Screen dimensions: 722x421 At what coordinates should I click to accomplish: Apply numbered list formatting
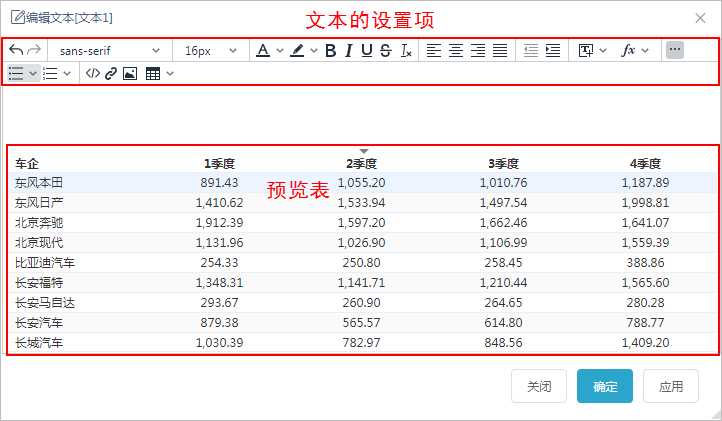[50, 74]
